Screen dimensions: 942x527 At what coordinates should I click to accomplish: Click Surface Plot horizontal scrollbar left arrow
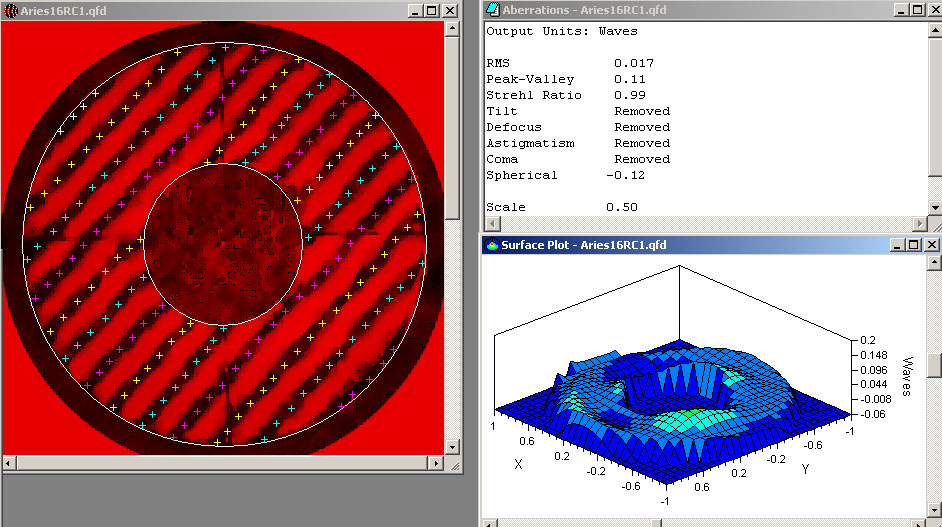click(490, 524)
